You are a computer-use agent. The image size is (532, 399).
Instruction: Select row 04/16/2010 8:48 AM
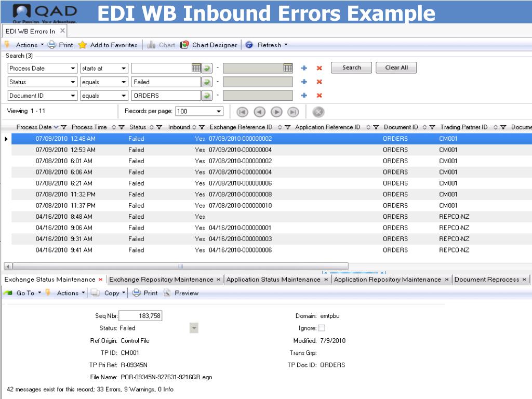271,217
